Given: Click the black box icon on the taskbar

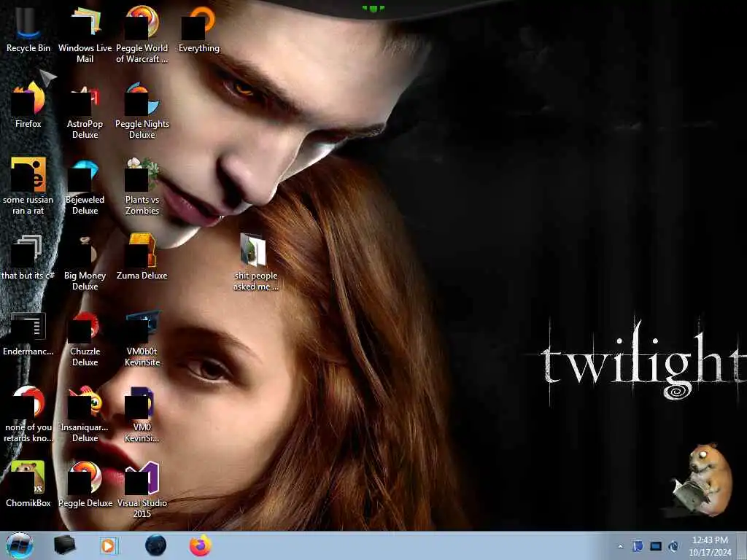Looking at the screenshot, I should [64, 545].
